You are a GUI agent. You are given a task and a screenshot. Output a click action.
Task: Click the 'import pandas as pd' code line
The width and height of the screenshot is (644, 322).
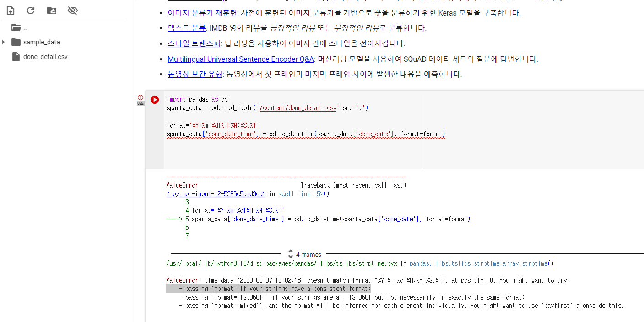tap(197, 99)
